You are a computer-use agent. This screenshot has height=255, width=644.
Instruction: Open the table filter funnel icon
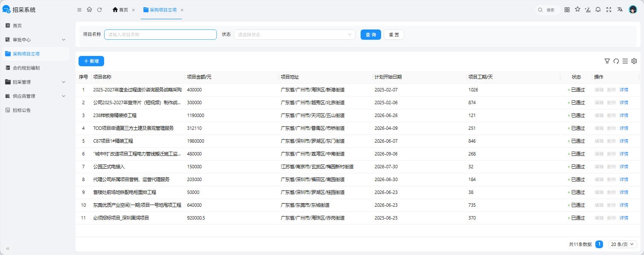click(607, 61)
